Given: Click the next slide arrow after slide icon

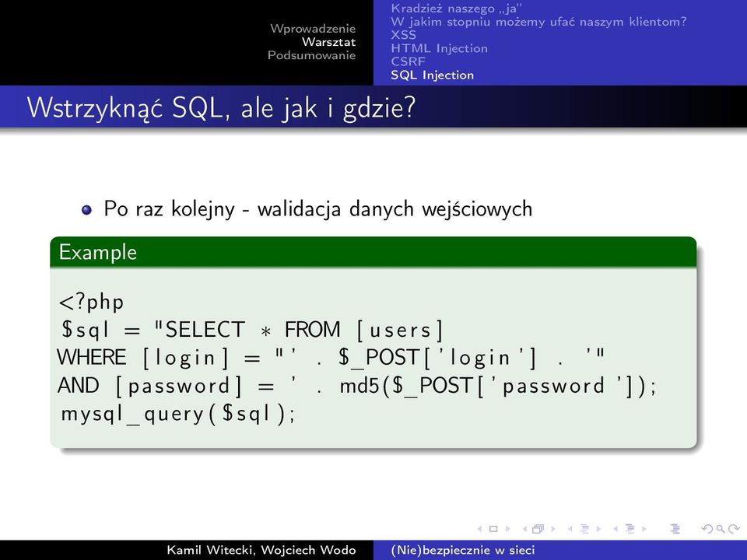Looking at the screenshot, I should pyautogui.click(x=507, y=529).
